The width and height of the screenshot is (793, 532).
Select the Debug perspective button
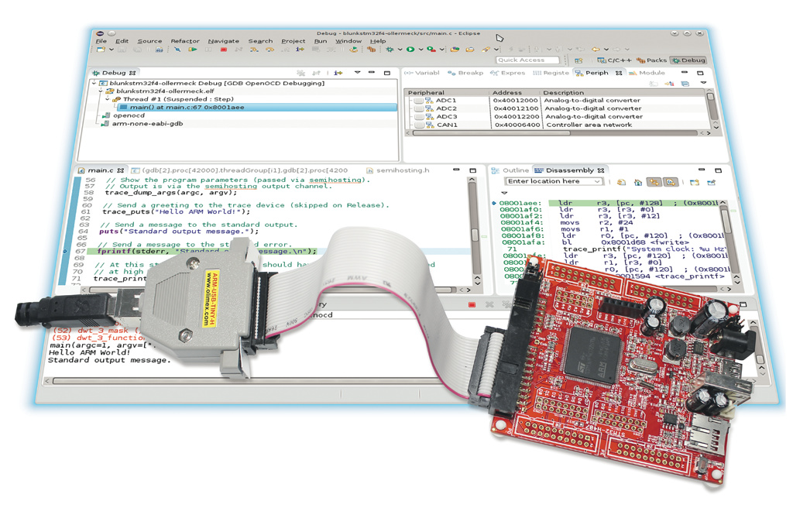[x=688, y=60]
